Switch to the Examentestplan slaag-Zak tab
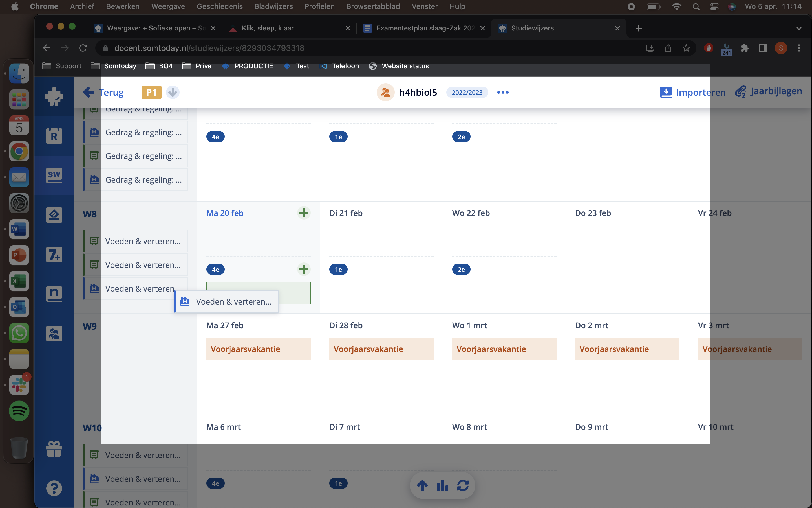The image size is (812, 508). click(423, 28)
